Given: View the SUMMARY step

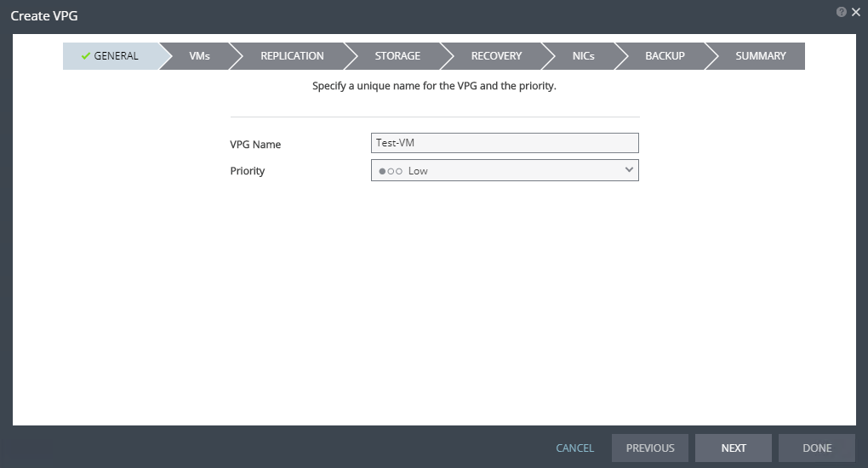Looking at the screenshot, I should (760, 56).
